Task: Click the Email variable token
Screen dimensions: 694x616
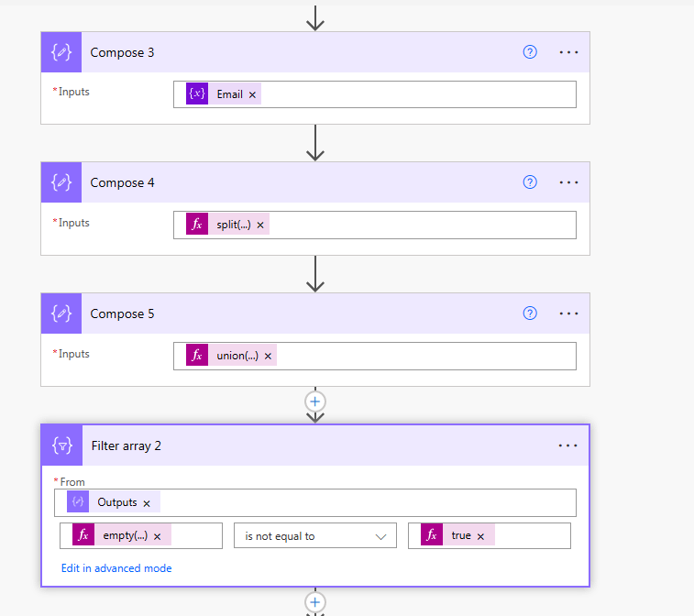Action: tap(223, 94)
